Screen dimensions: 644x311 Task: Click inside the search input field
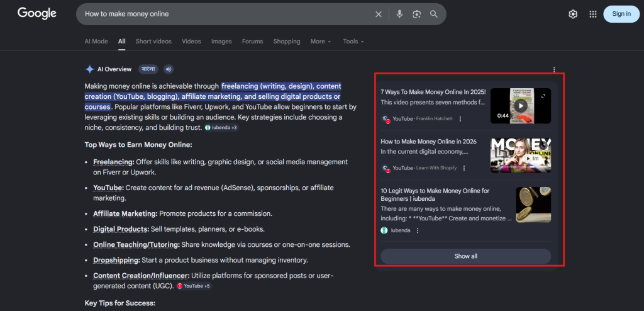point(220,14)
